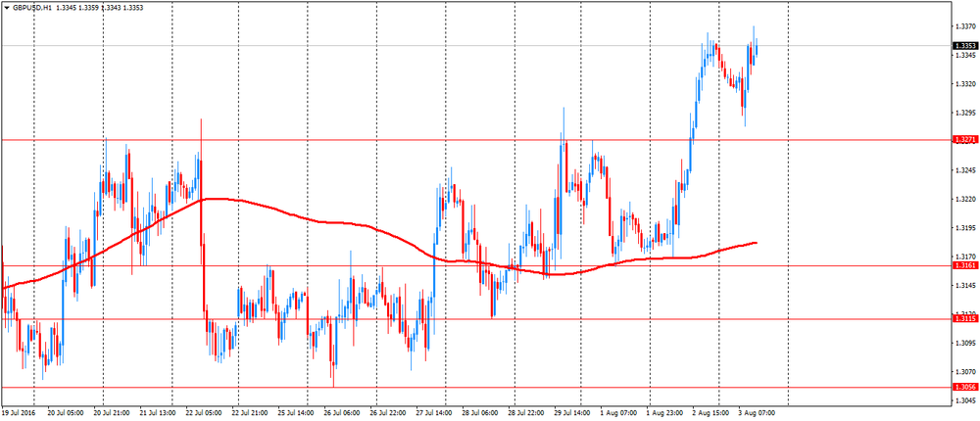
Task: Click the 1.3195 price axis value
Action: (965, 228)
